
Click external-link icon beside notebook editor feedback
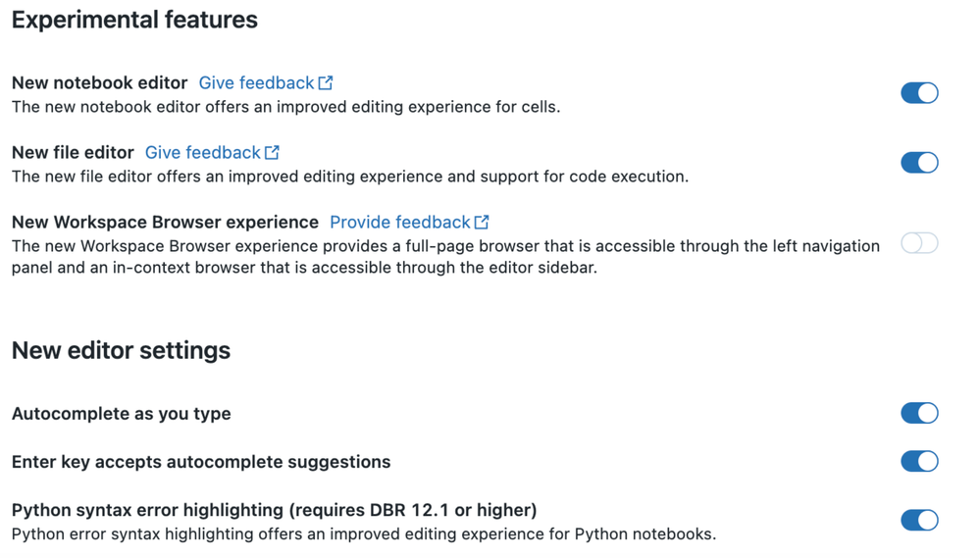(x=326, y=83)
